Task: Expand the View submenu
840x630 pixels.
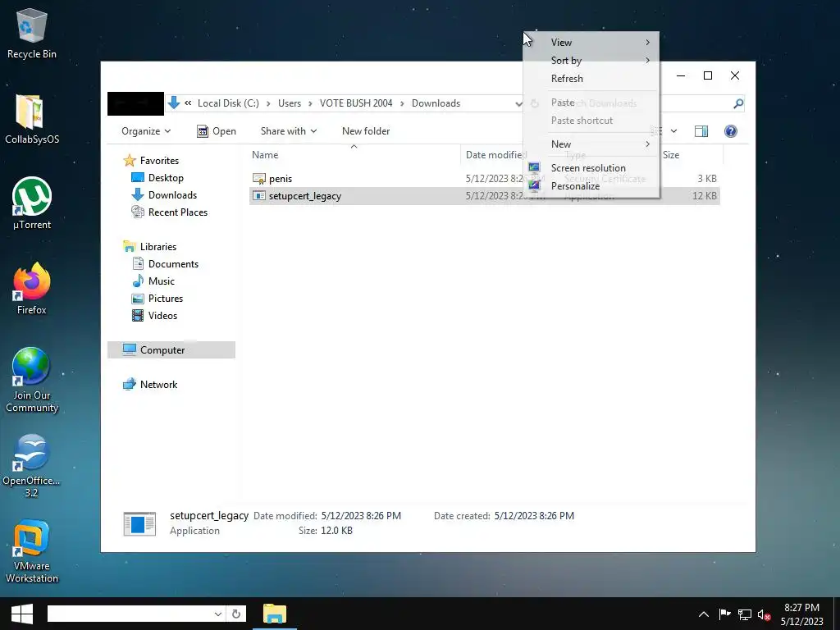Action: [x=591, y=43]
